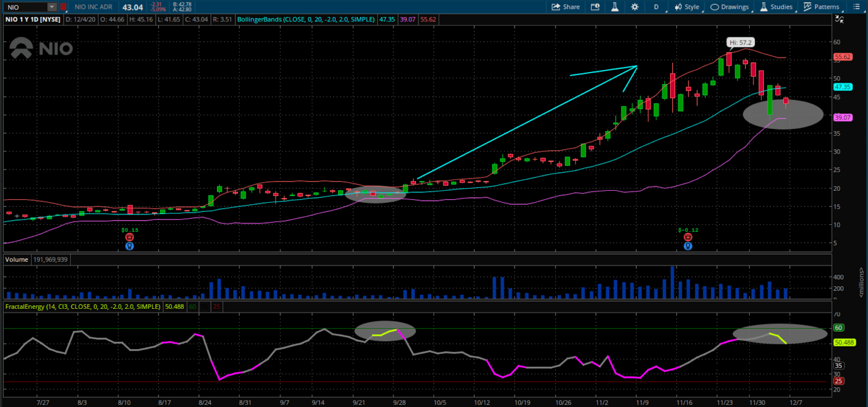Click the red earnings phone icon near 11/16
Image resolution: width=868 pixels, height=407 pixels.
click(688, 237)
